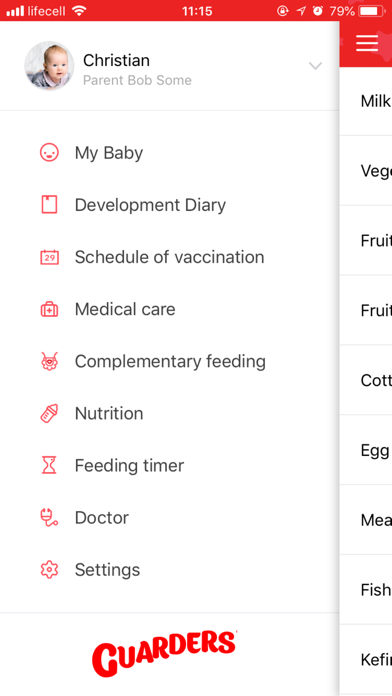
Task: Tap the Christian profile name
Action: pos(116,60)
